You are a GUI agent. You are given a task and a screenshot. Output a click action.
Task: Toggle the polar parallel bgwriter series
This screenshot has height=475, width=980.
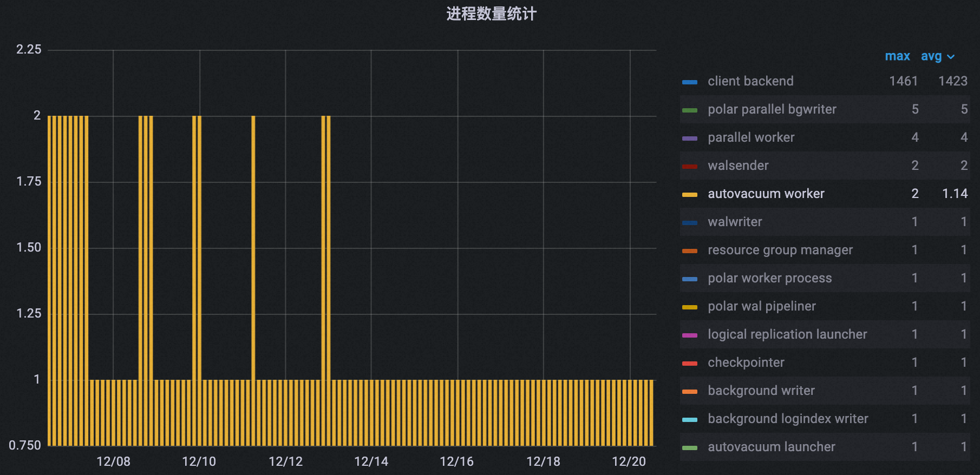point(772,109)
